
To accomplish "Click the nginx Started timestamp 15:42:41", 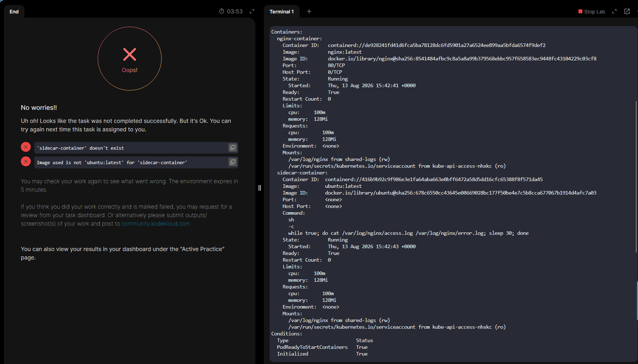I will coord(372,85).
